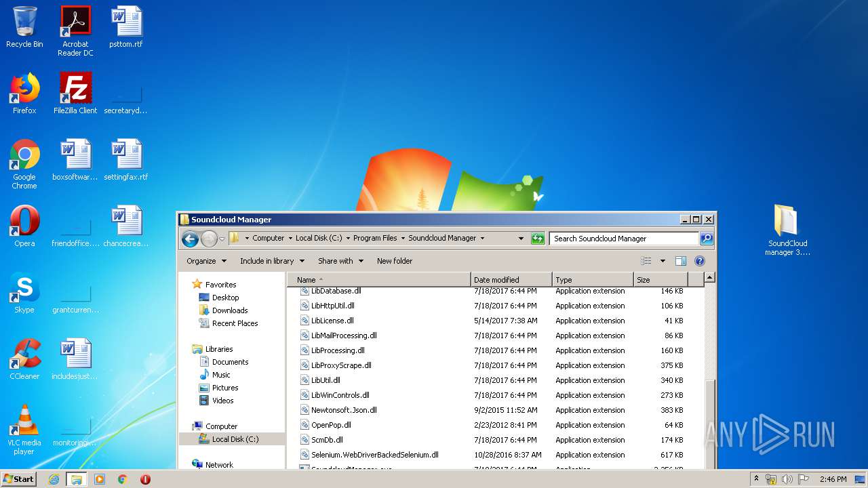
Task: Select Downloads in navigation pane
Action: click(230, 310)
